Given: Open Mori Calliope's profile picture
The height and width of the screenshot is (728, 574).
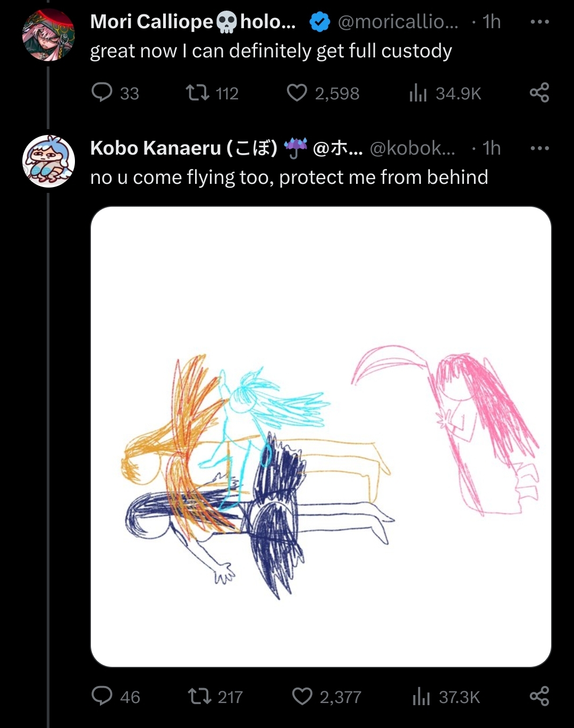Looking at the screenshot, I should (48, 35).
